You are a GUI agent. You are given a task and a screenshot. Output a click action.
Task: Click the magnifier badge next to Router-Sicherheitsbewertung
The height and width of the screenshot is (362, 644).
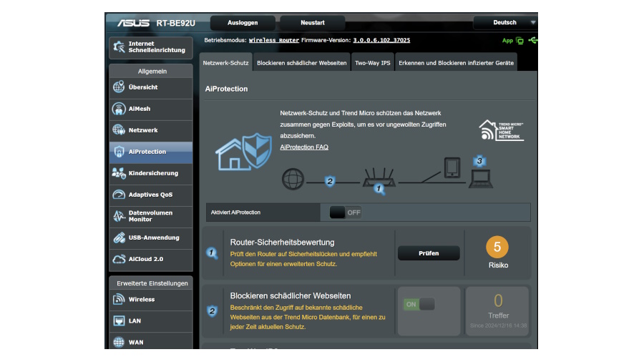click(x=212, y=254)
